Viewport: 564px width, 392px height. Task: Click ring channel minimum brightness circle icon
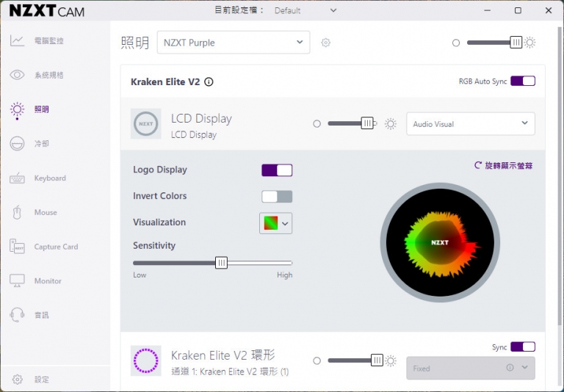317,360
